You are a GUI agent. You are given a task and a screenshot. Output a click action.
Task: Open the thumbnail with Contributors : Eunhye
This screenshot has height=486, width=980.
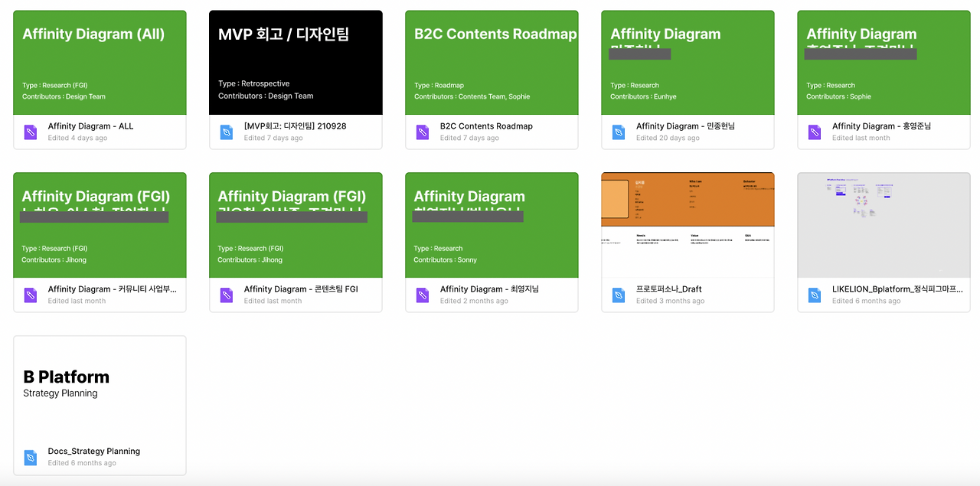pyautogui.click(x=688, y=63)
